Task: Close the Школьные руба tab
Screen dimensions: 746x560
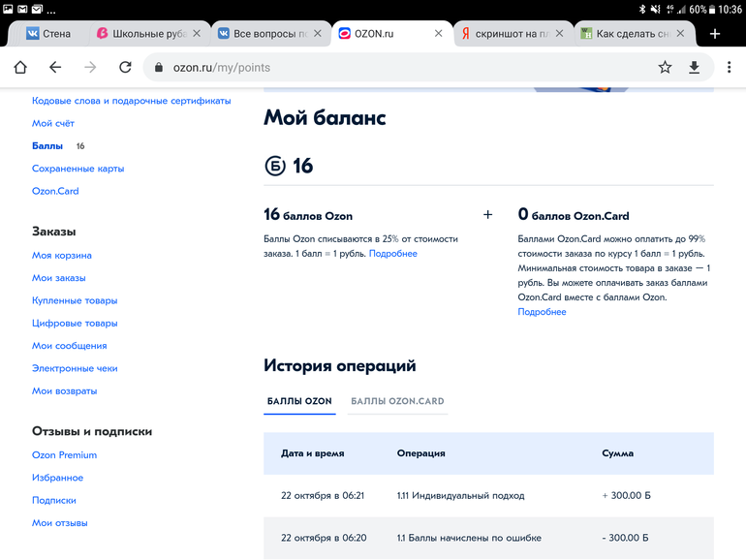Action: pos(198,33)
